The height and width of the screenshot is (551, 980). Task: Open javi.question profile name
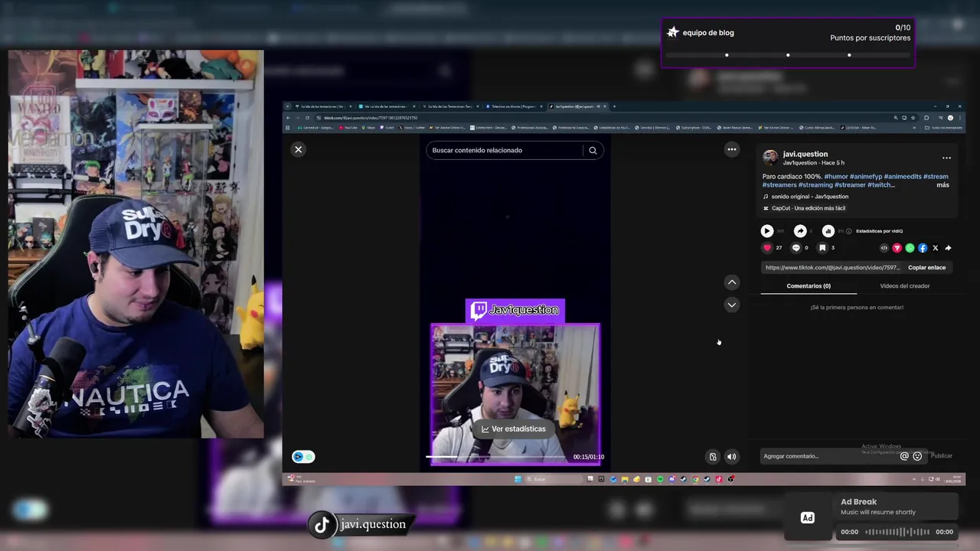(805, 154)
